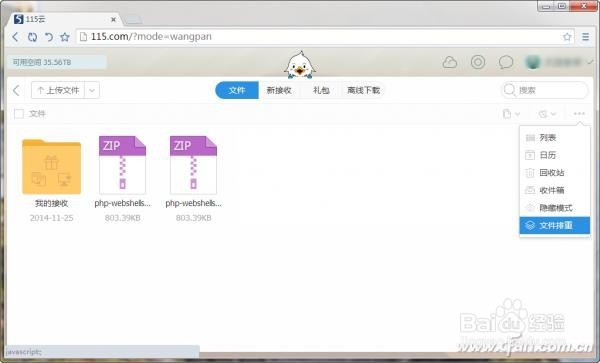Image resolution: width=600 pixels, height=363 pixels.
Task: Select the second php-webshells ZIP file
Action: [194, 165]
